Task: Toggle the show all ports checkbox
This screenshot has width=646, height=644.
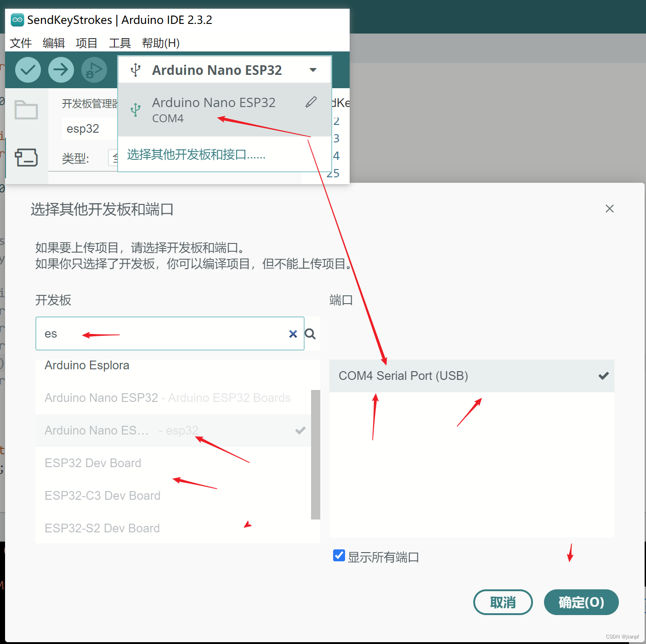Action: [339, 555]
